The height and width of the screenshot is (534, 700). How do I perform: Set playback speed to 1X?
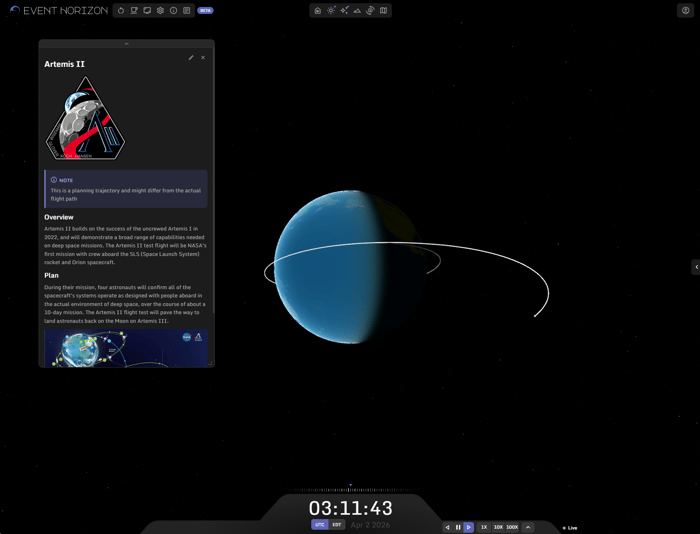pos(484,527)
